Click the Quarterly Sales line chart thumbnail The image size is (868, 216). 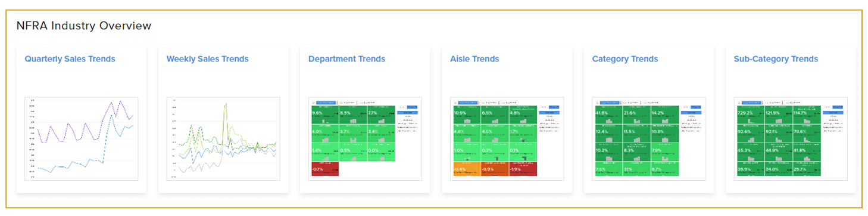[x=81, y=138]
